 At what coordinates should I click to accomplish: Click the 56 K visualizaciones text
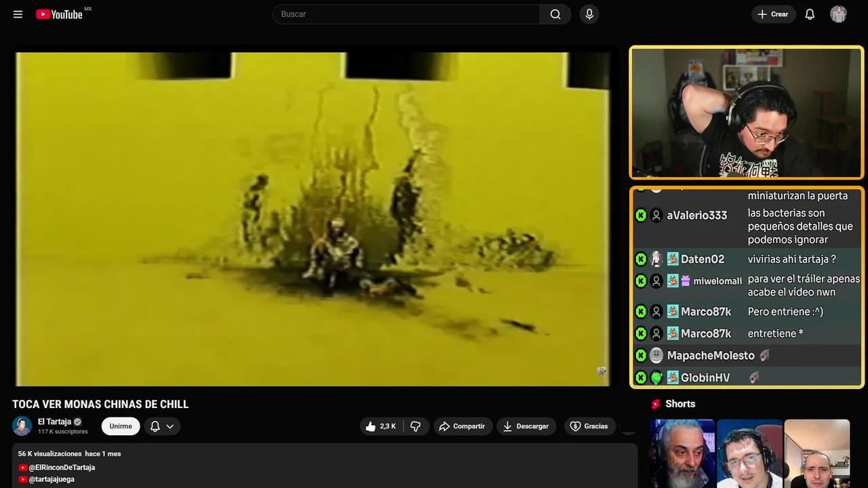pos(50,453)
